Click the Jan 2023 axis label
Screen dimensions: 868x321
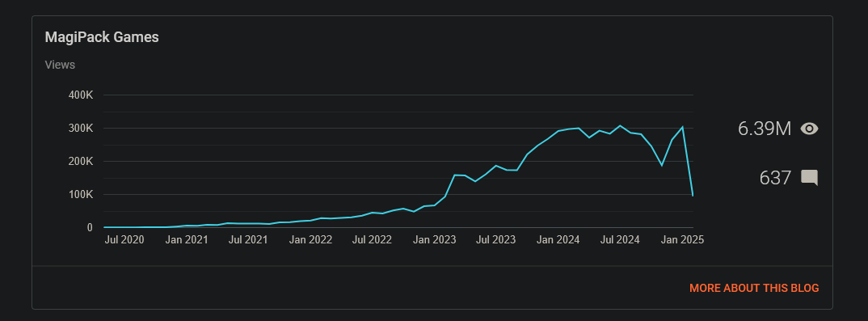(436, 239)
